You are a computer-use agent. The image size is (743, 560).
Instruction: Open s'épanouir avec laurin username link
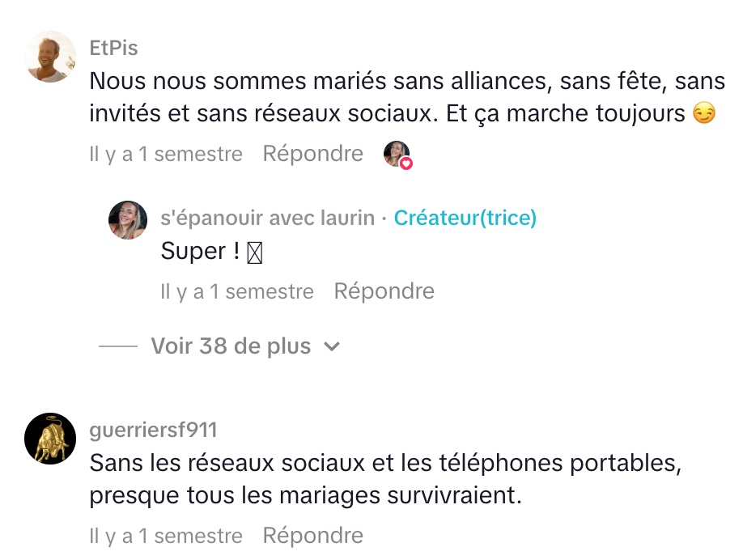pos(268,218)
